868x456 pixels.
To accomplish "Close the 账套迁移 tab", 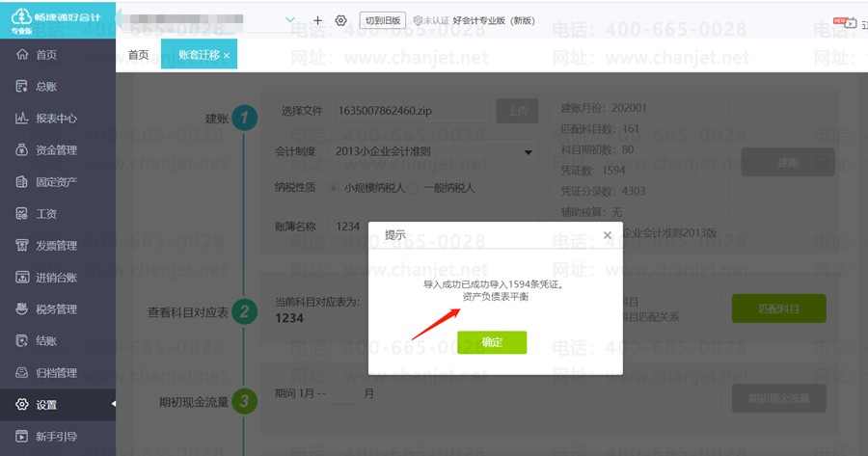I will 227,55.
